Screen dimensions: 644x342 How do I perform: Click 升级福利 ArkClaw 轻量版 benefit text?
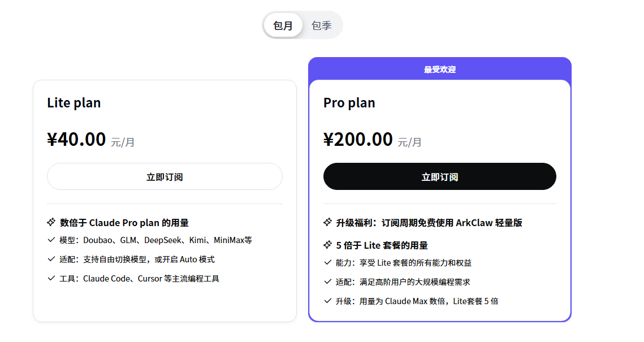[429, 223]
